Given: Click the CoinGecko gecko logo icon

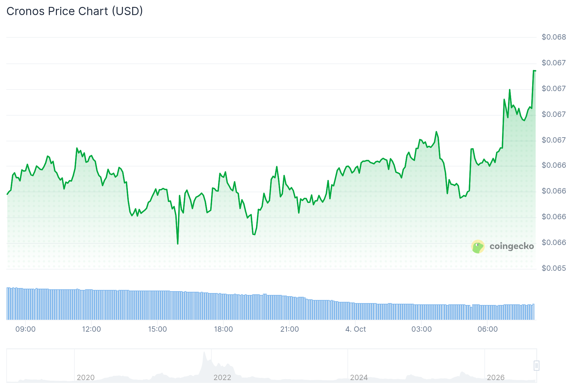Looking at the screenshot, I should point(478,247).
